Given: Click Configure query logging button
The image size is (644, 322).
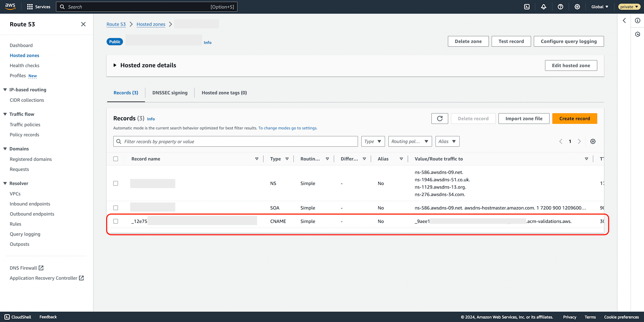Looking at the screenshot, I should tap(569, 41).
